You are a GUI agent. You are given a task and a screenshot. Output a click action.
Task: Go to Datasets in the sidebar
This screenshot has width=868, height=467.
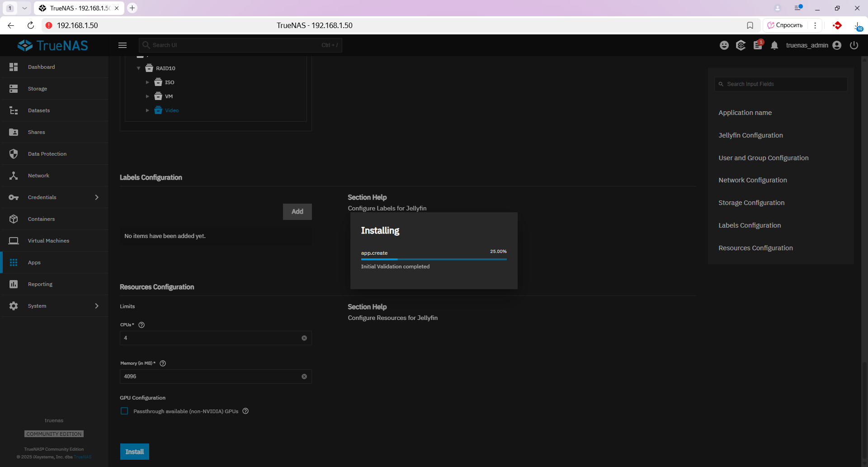click(x=39, y=110)
